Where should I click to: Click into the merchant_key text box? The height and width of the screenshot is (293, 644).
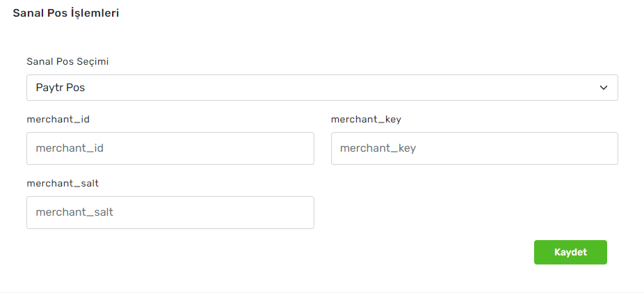474,148
